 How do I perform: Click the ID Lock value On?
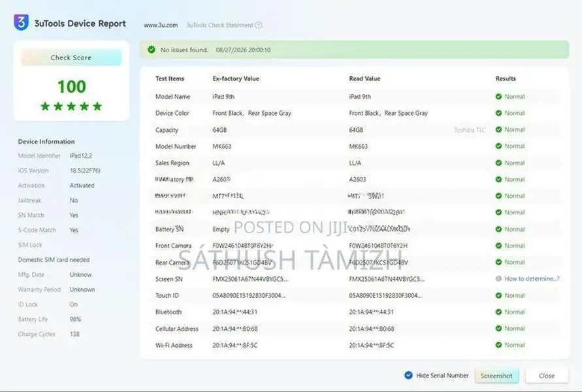click(74, 304)
